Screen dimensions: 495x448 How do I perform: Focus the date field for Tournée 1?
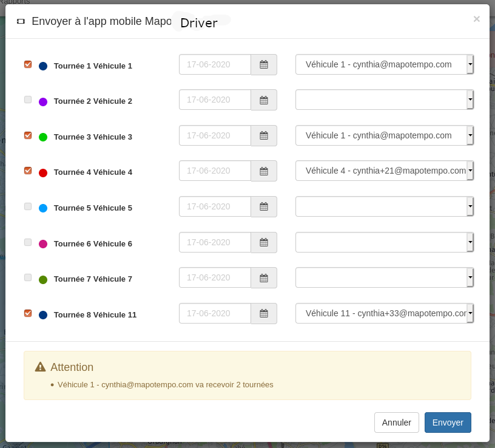coord(215,64)
